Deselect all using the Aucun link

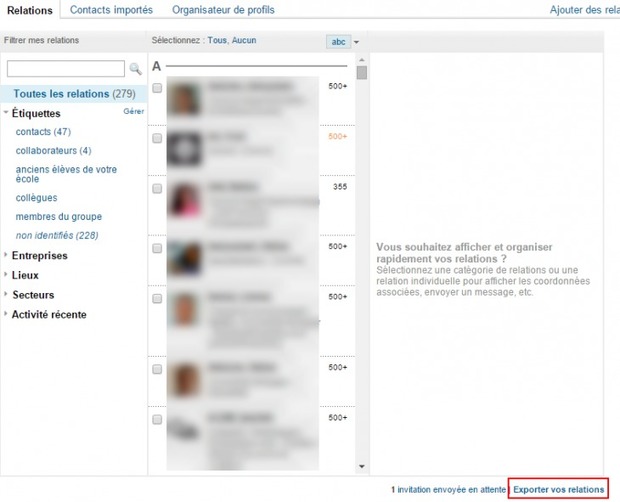(244, 40)
